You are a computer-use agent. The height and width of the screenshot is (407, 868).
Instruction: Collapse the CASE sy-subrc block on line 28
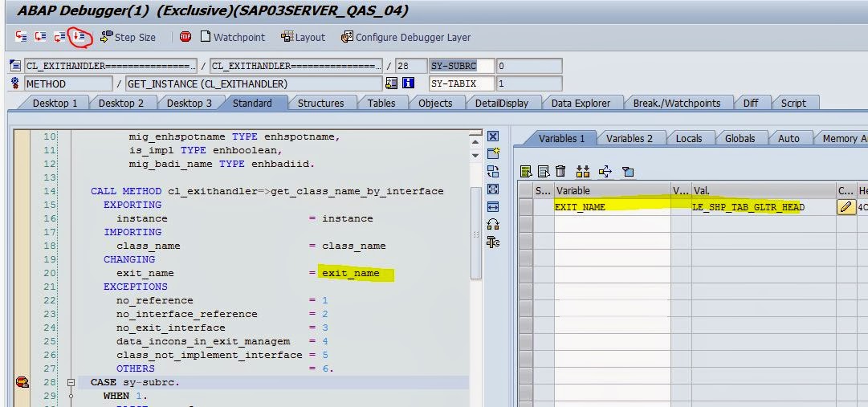[71, 383]
